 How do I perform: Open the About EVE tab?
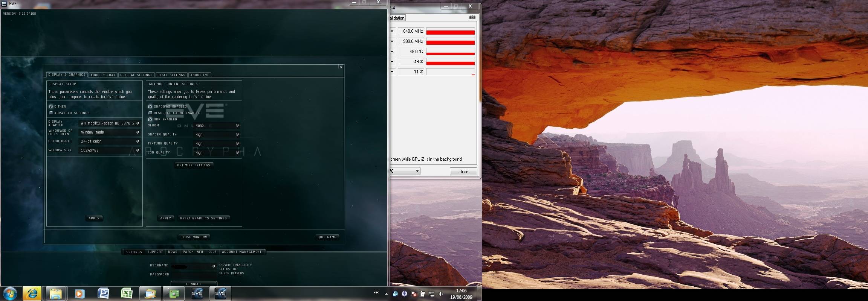pyautogui.click(x=200, y=75)
